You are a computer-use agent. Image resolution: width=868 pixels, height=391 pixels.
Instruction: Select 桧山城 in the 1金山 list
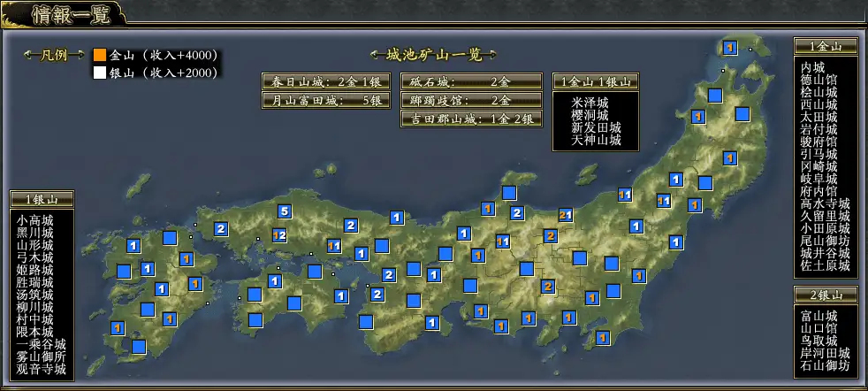tap(819, 92)
